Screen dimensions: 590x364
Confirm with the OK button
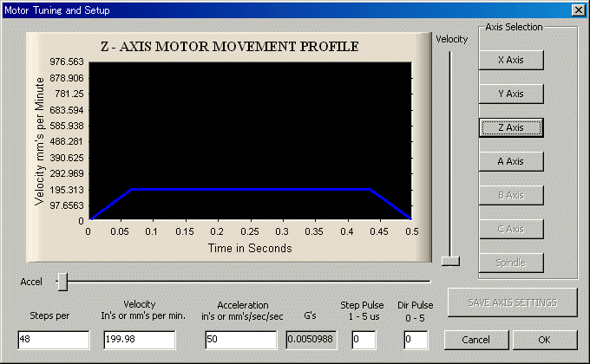pyautogui.click(x=545, y=340)
